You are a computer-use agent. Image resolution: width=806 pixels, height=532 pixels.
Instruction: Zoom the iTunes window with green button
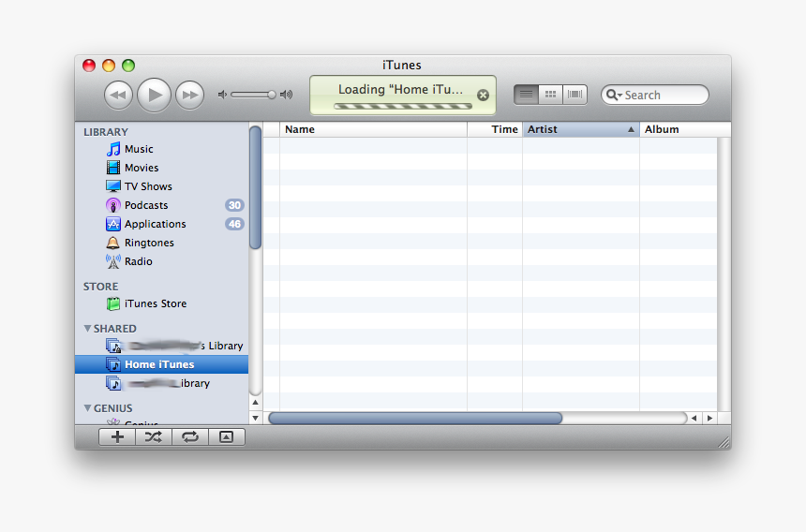pyautogui.click(x=128, y=66)
